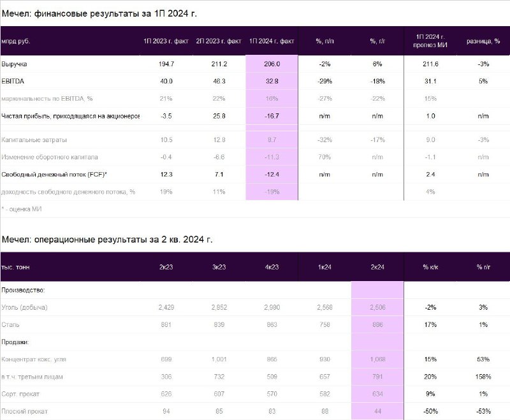
Task: Click coal production value 2,852
Action: (x=219, y=307)
